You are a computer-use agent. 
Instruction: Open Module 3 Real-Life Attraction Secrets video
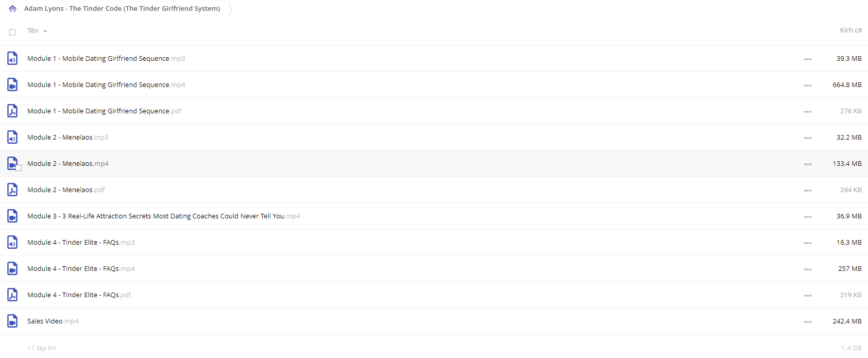click(164, 216)
